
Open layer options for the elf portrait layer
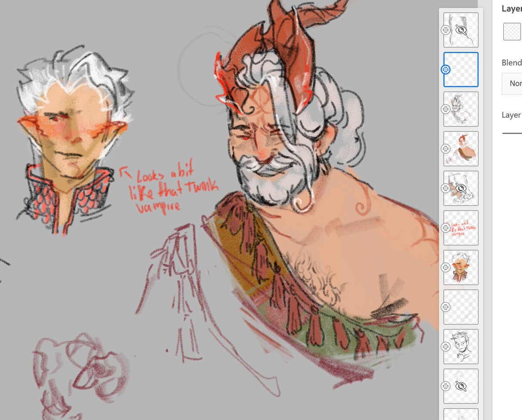pyautogui.click(x=445, y=267)
